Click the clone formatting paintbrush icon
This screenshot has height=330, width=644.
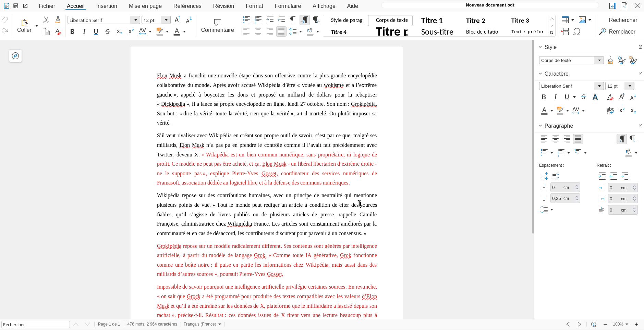tap(58, 20)
